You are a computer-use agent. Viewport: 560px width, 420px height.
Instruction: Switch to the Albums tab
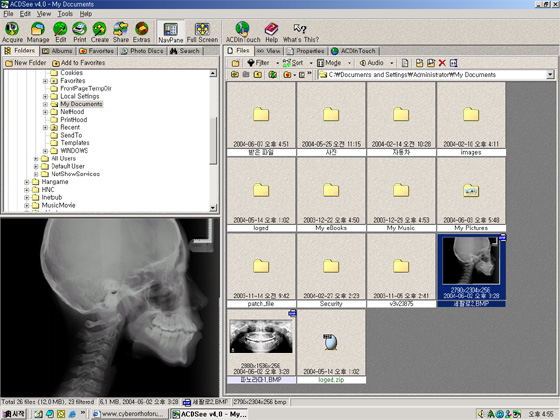[58, 51]
